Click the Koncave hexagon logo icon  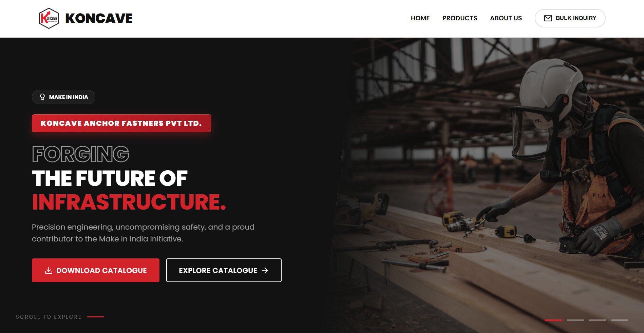(49, 18)
